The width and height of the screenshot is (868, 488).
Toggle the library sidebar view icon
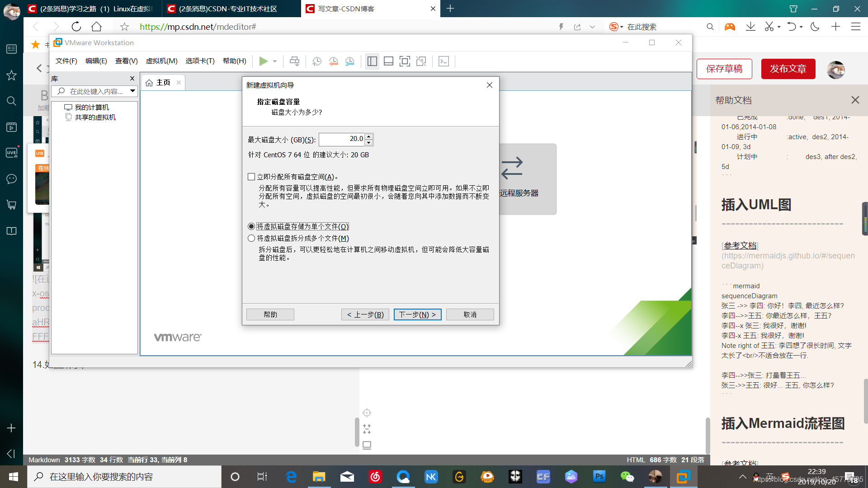coord(372,61)
